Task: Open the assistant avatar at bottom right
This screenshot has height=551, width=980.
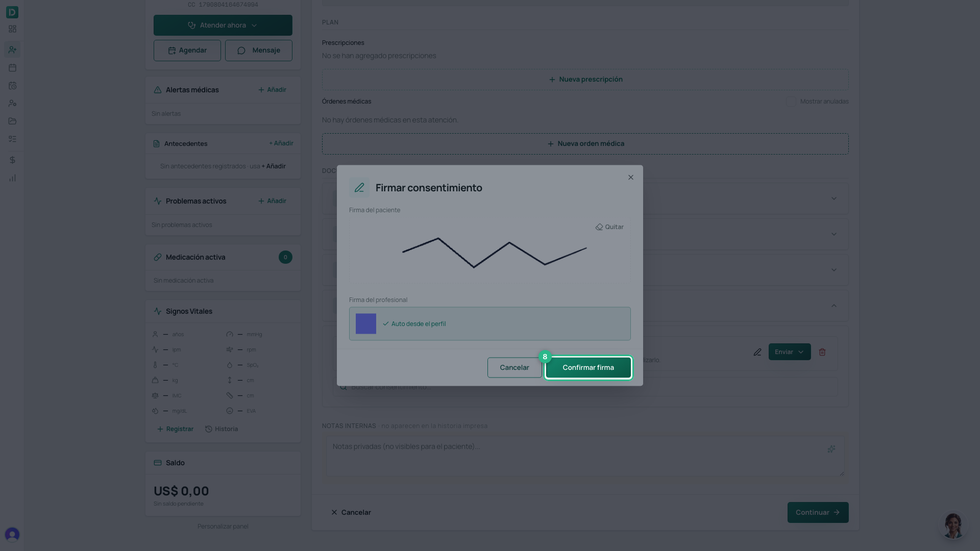Action: tap(953, 525)
